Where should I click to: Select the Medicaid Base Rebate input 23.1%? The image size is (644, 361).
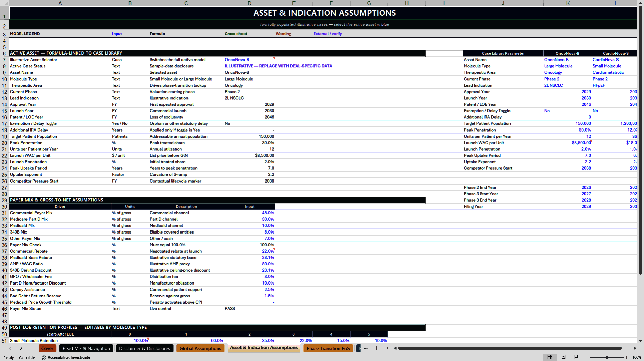249,257
